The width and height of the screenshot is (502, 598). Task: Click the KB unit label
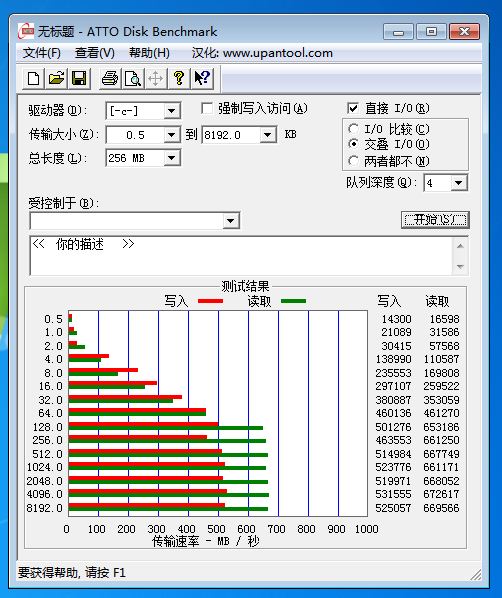tap(290, 134)
